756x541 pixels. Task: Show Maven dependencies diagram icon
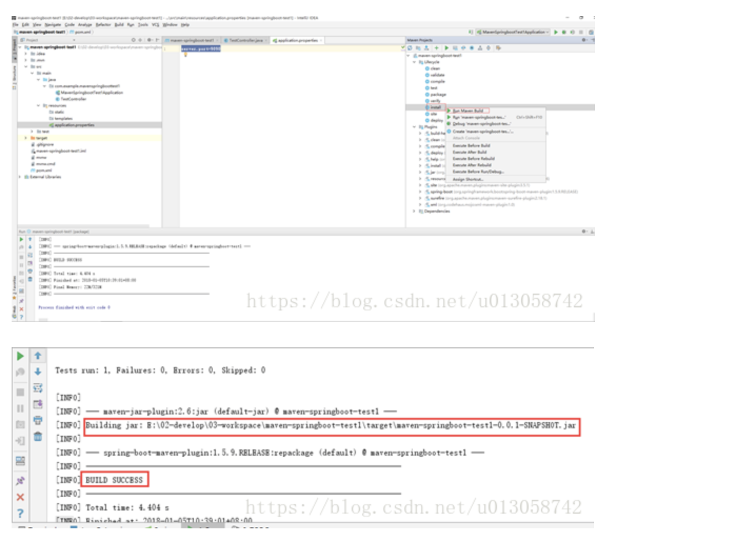pos(480,48)
